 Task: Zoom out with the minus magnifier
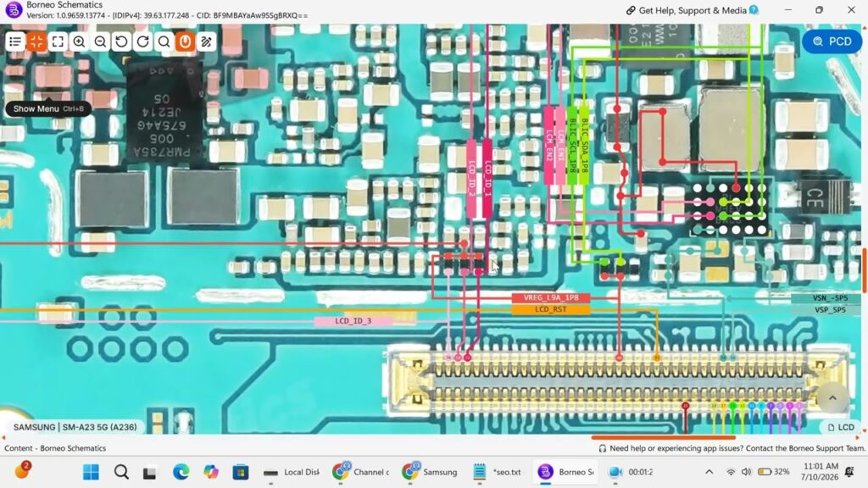100,42
